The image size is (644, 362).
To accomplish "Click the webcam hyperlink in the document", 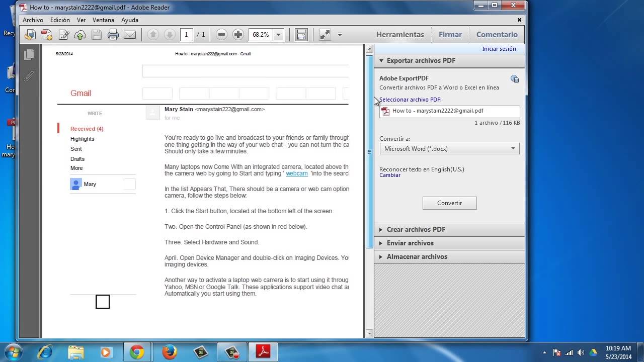I will (297, 173).
